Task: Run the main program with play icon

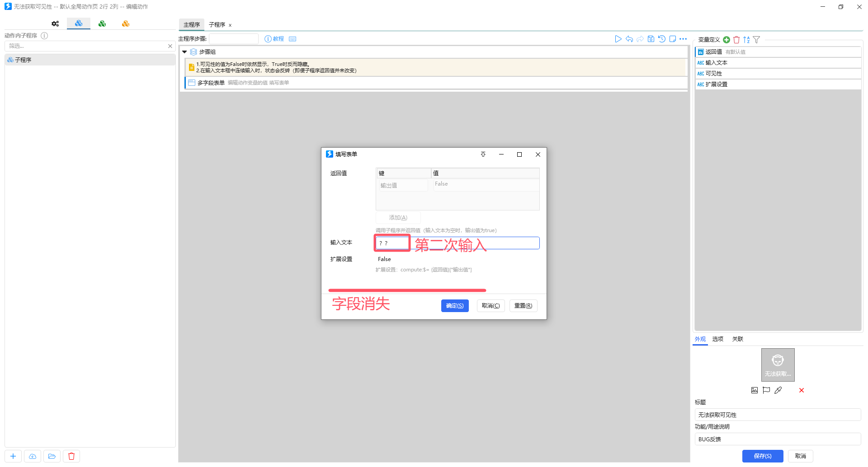Action: 618,39
